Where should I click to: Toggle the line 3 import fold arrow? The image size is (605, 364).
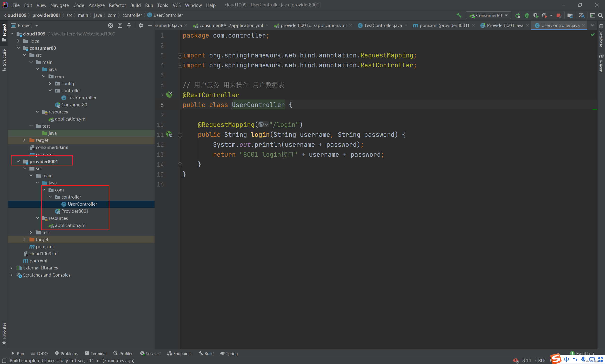click(x=180, y=55)
